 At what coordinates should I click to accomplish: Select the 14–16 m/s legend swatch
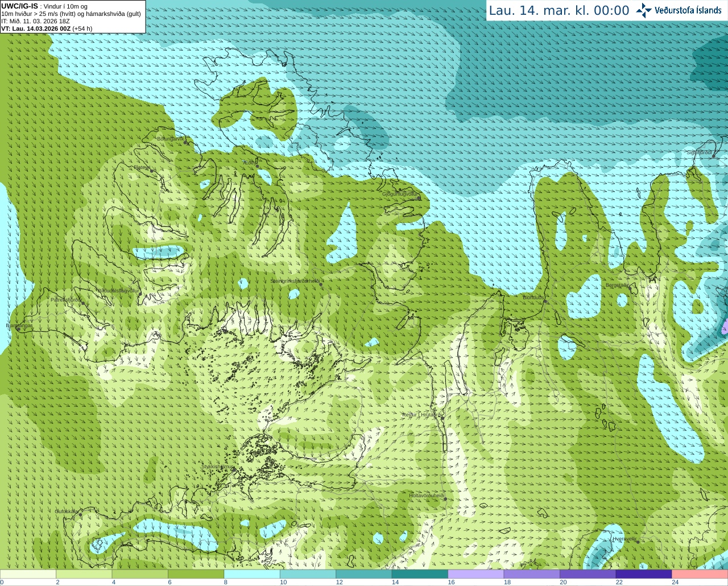[420, 574]
